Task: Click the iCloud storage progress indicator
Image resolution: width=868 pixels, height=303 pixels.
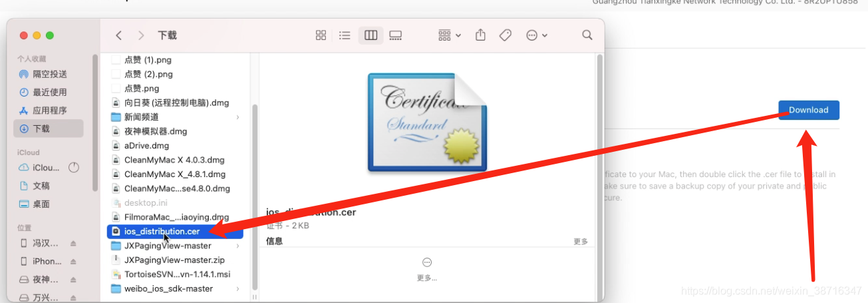Action: tap(74, 168)
